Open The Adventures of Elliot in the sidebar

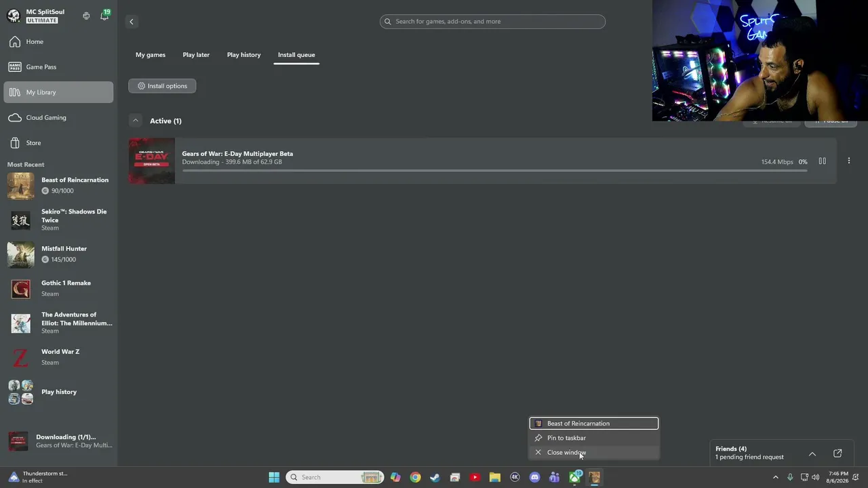coord(58,323)
